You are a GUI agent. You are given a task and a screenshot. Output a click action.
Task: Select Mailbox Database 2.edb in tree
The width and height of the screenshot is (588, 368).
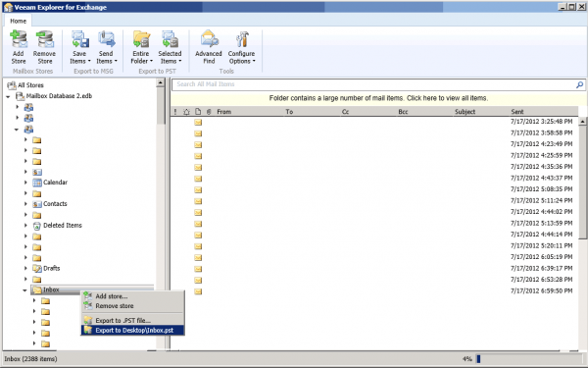point(59,96)
